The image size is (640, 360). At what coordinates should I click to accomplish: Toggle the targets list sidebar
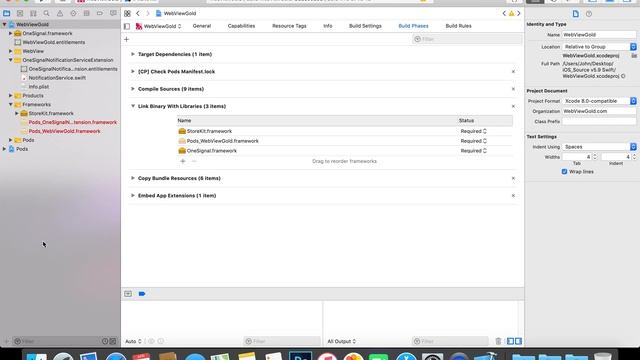pos(127,26)
